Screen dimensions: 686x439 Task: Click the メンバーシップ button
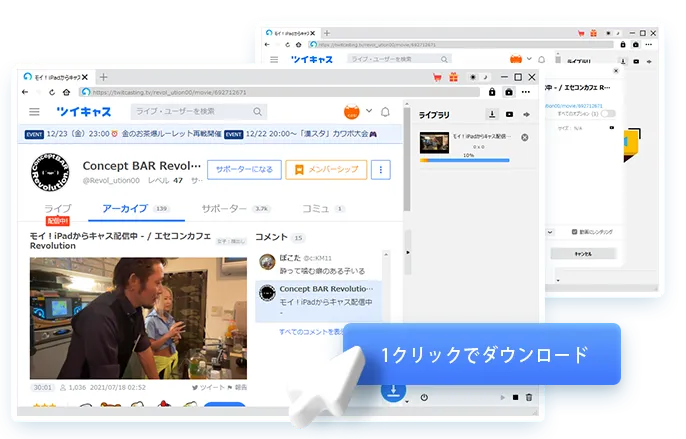point(326,170)
